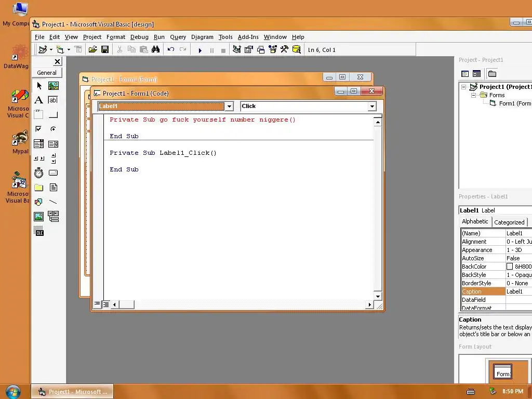The image size is (532, 399).
Task: Toggle Procedure View at code window bottom-left
Action: point(97,304)
